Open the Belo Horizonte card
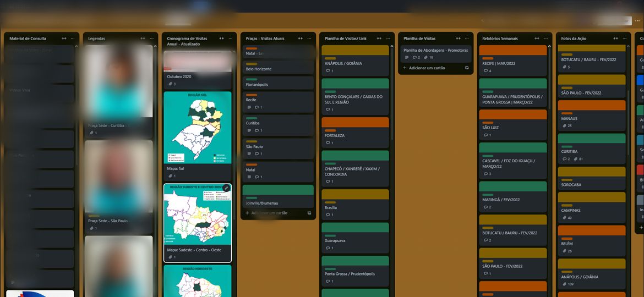Viewport: 644px width, 297px height. pyautogui.click(x=277, y=69)
